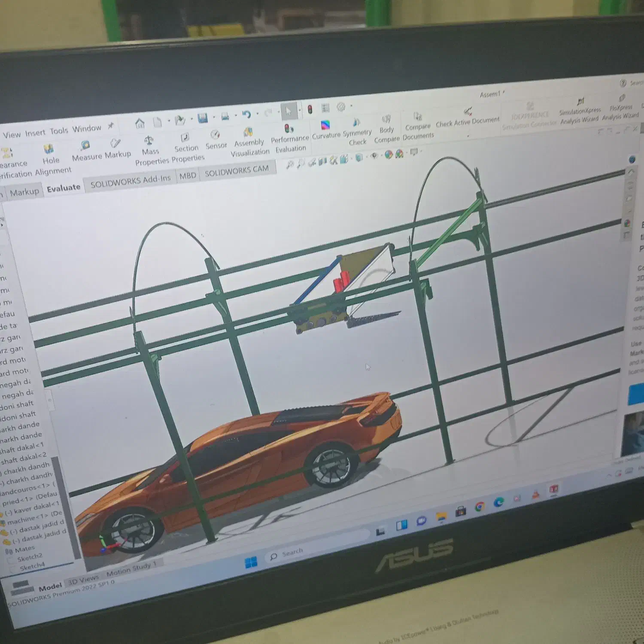The image size is (644, 644).
Task: Switch to 3D Views bottom tab
Action: 83,580
